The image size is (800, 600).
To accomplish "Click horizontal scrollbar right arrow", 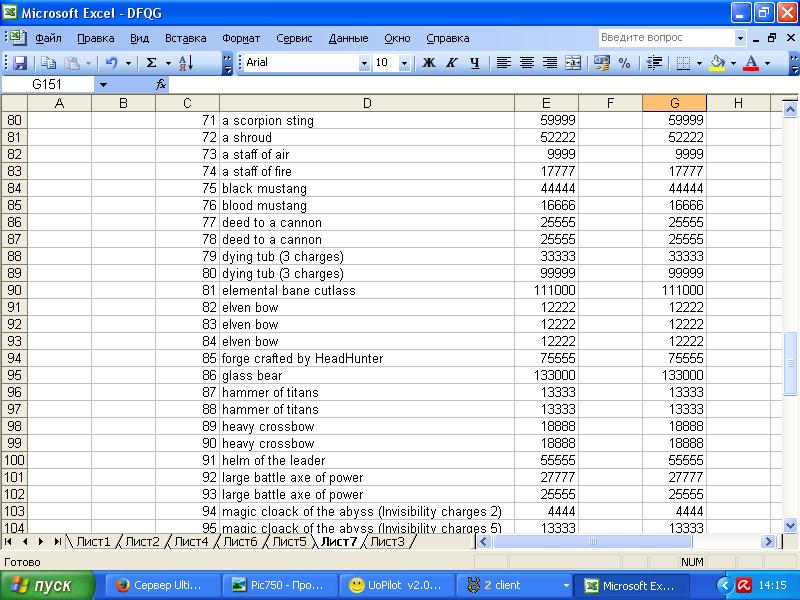I will 767,541.
